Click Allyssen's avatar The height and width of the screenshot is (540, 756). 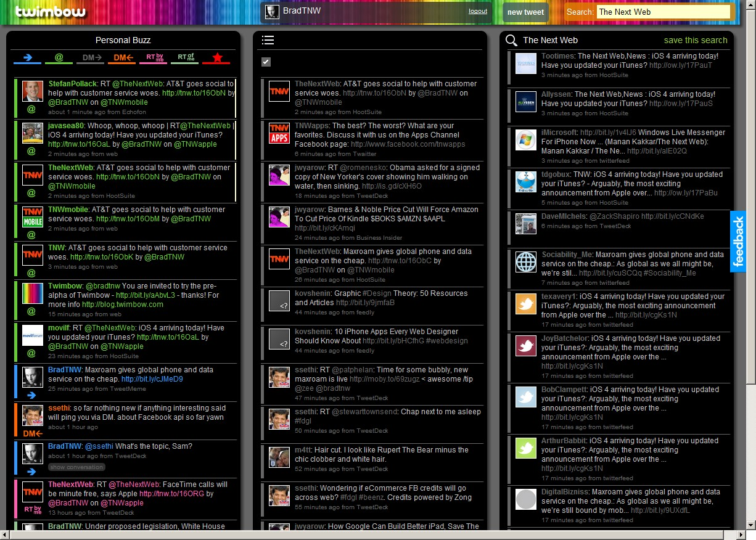coord(526,102)
